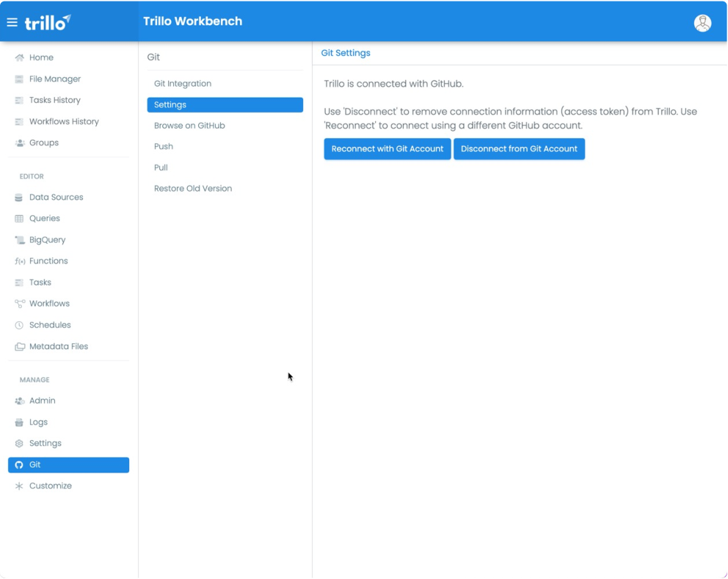Click the Groups people icon
This screenshot has width=728, height=579.
click(x=20, y=143)
